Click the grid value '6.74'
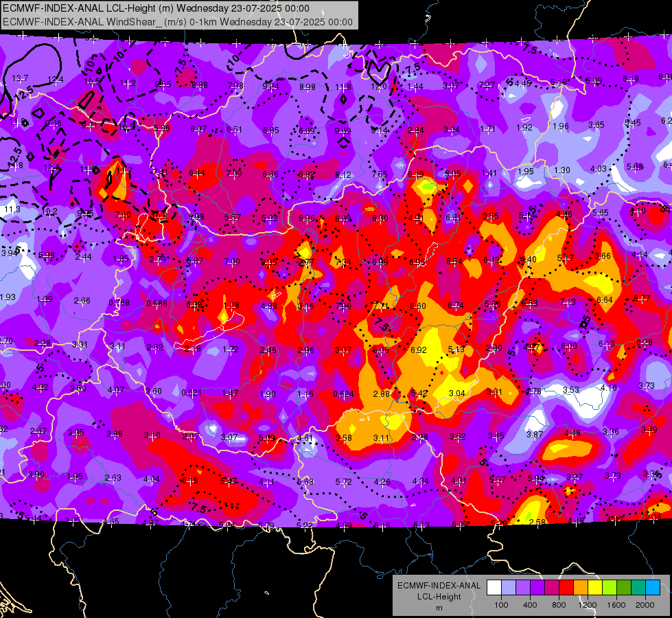Image resolution: width=672 pixels, height=618 pixels. tap(455, 306)
